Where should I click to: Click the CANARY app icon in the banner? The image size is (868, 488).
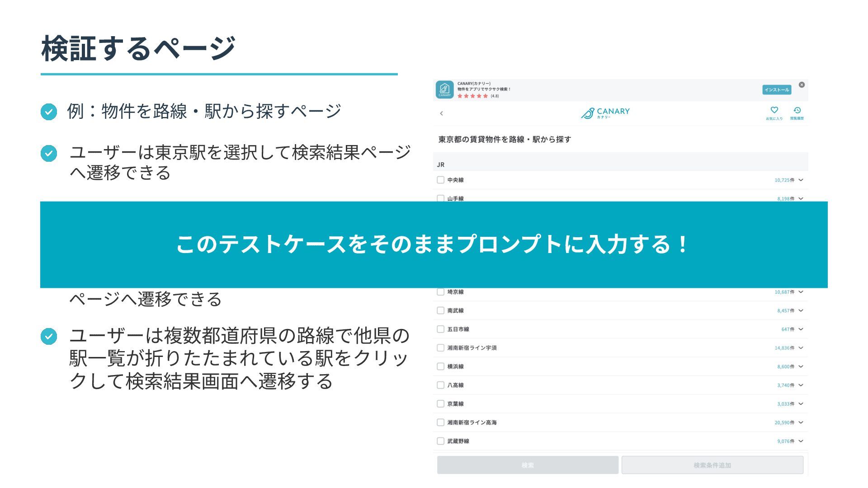(444, 89)
